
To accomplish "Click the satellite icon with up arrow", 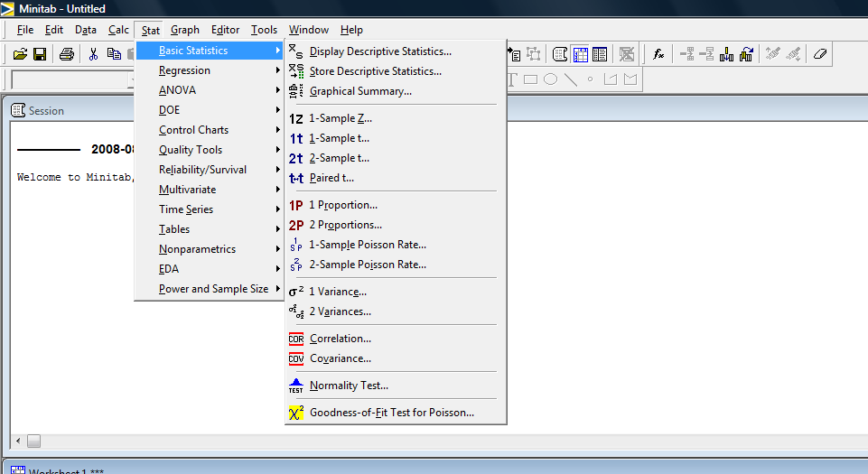I will (x=773, y=53).
